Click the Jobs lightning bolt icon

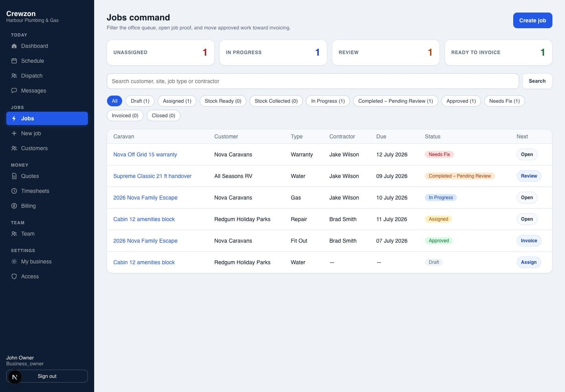tap(14, 118)
